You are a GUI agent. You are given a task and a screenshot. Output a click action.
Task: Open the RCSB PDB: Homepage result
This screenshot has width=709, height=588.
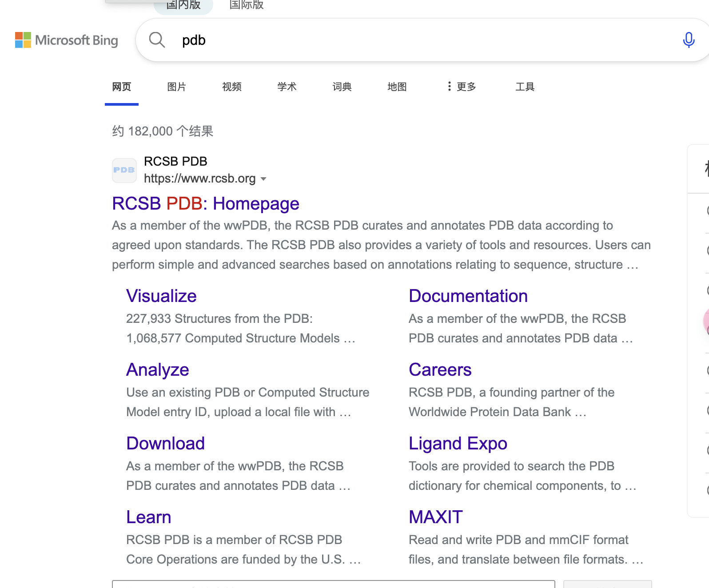pos(205,203)
